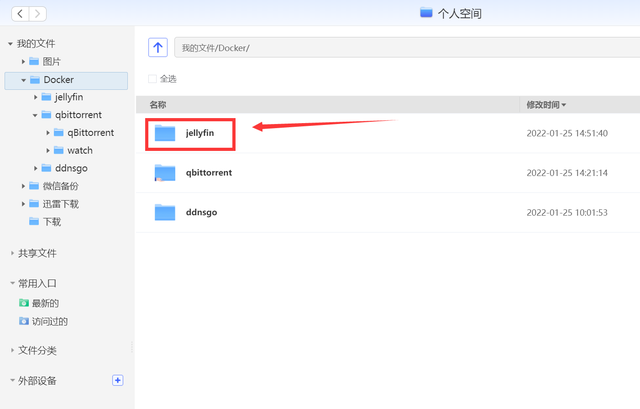The width and height of the screenshot is (640, 409).
Task: Collapse qbittorrent node in sidebar tree
Action: click(x=35, y=116)
